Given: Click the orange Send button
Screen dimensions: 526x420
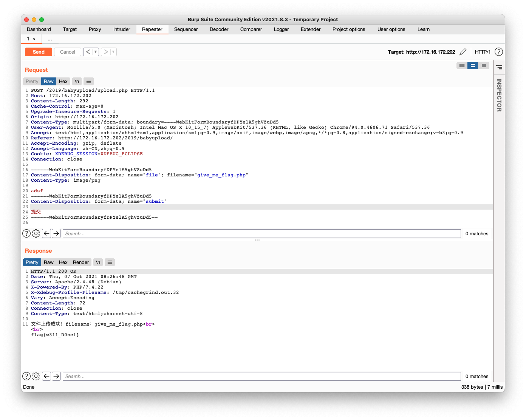Looking at the screenshot, I should (39, 52).
